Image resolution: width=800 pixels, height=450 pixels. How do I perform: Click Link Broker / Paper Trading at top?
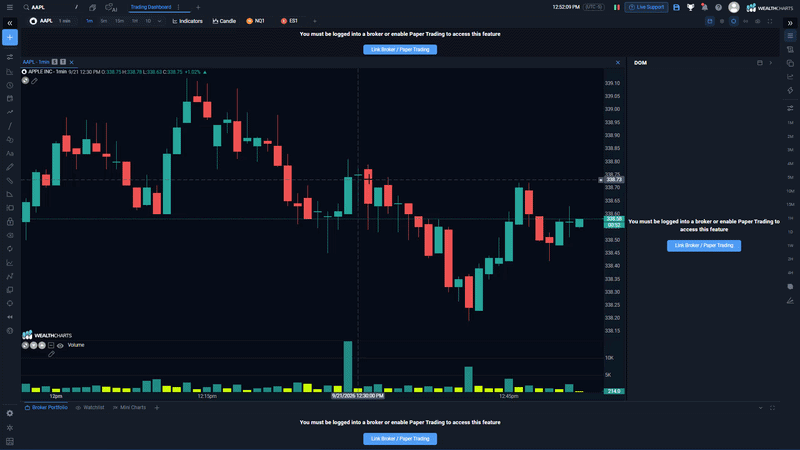pyautogui.click(x=400, y=49)
